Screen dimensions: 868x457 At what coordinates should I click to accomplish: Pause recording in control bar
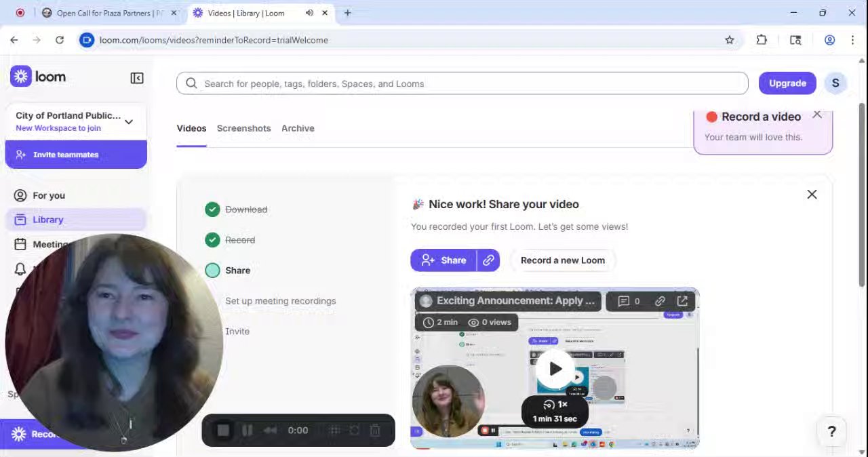click(x=248, y=431)
